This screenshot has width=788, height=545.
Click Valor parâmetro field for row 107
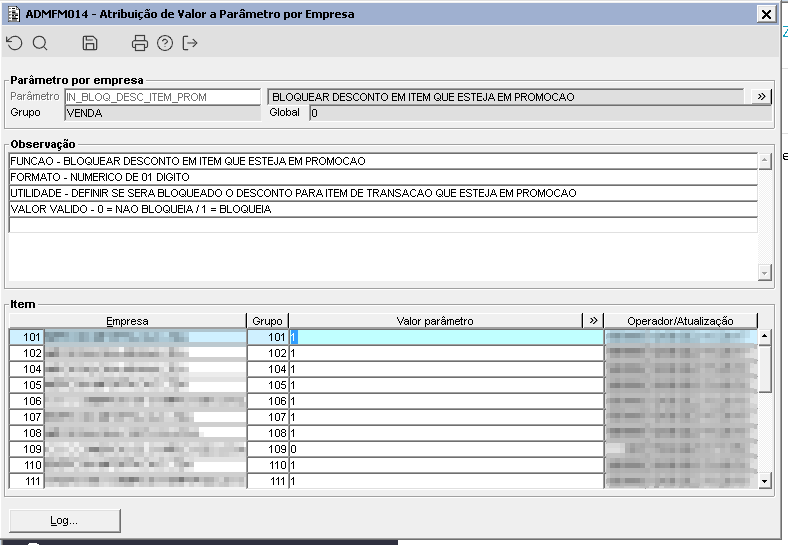tap(446, 417)
